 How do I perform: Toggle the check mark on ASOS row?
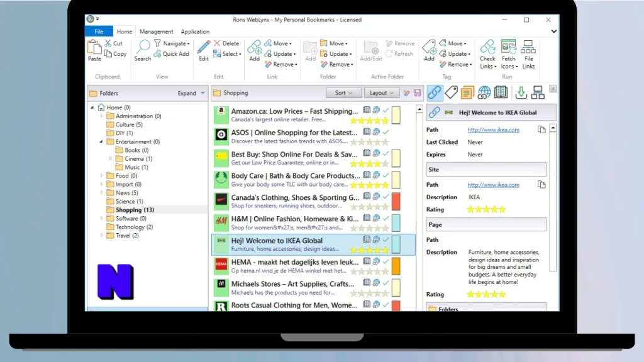tap(386, 132)
